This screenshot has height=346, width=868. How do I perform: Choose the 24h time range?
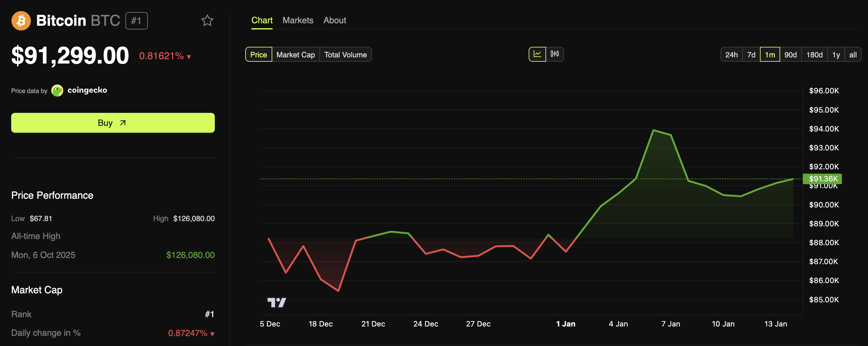coord(731,55)
